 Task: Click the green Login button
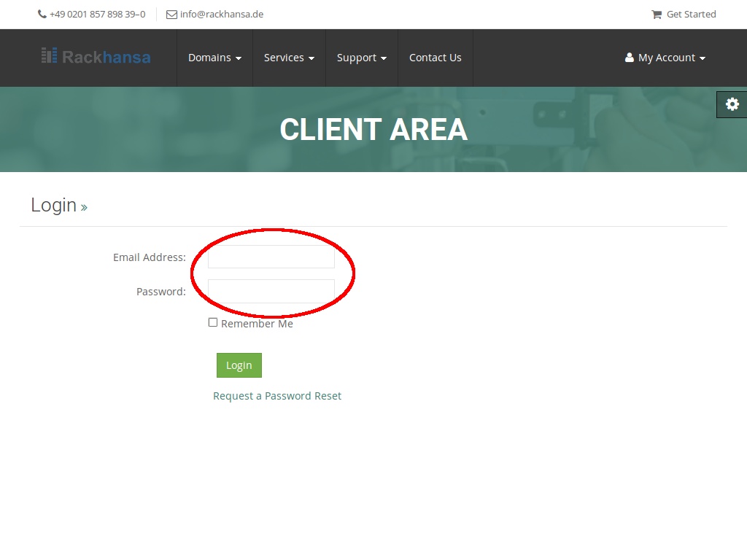click(239, 365)
